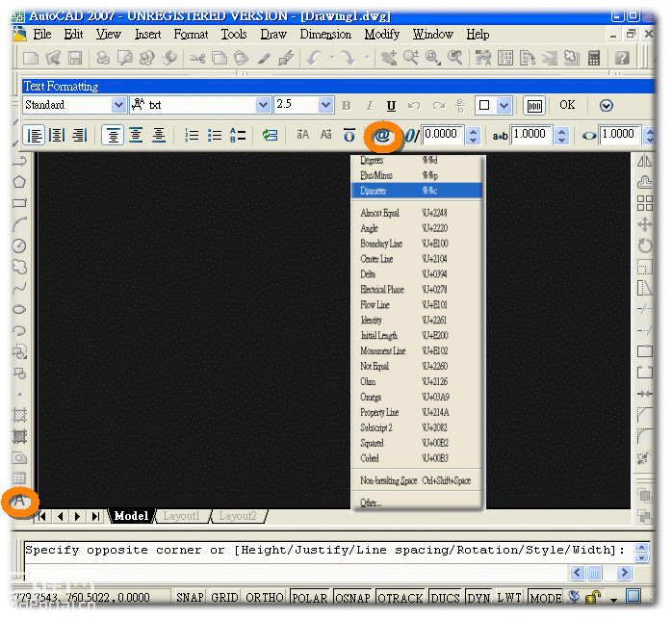Open the 2.5 text height dropdown
This screenshot has width=672, height=620.
pos(325,105)
